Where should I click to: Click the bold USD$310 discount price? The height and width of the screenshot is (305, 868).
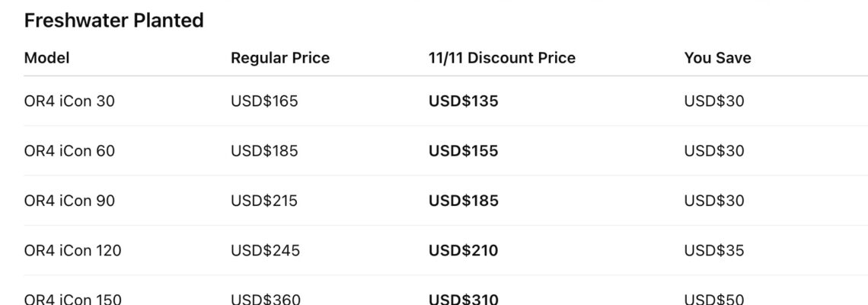463,298
